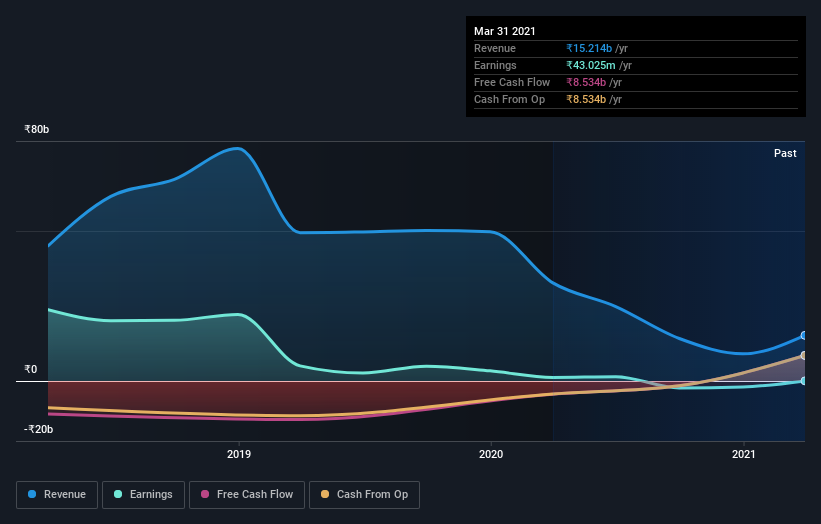
Task: Select the Cash From Op endpoint marker
Action: pos(804,355)
